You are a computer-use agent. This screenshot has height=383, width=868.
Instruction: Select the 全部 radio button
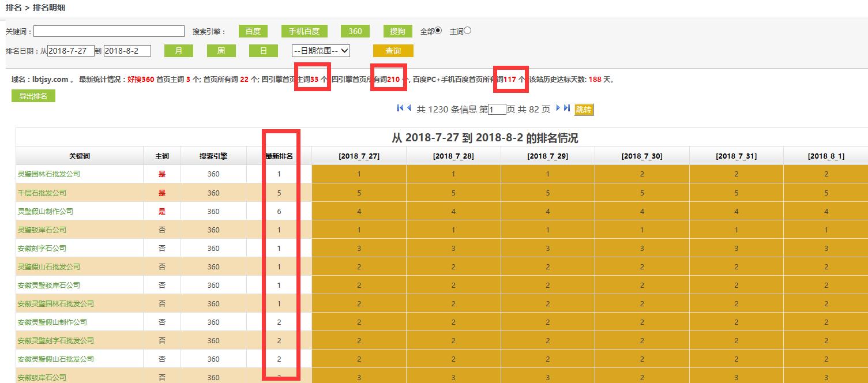click(438, 31)
